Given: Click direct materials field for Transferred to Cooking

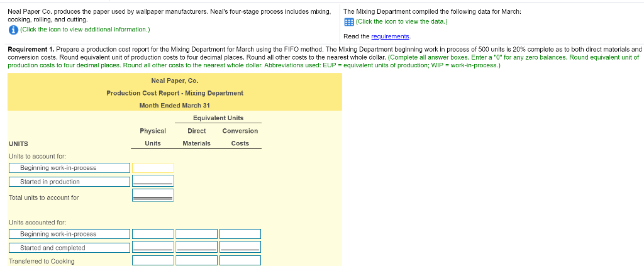Looking at the screenshot, I should coord(196,261).
